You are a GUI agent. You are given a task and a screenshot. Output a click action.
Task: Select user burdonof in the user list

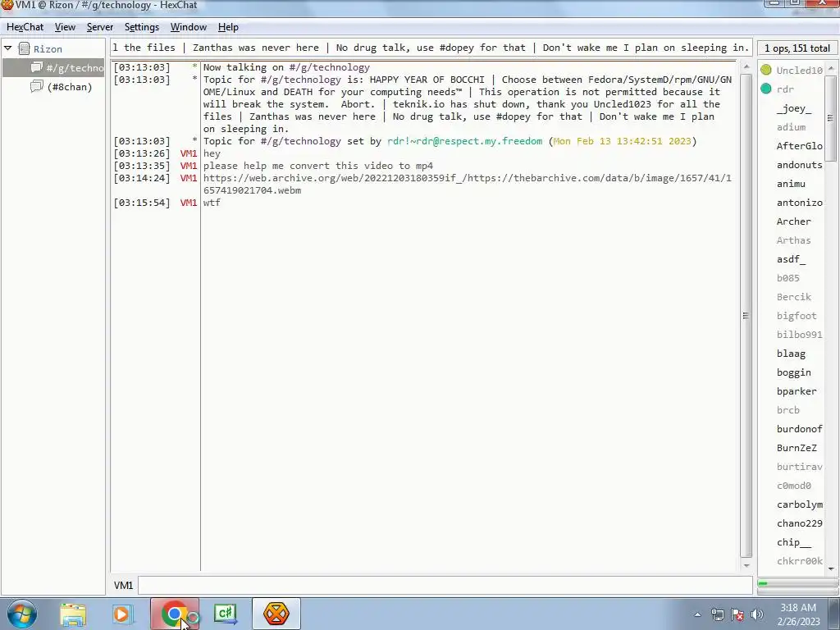coord(799,429)
